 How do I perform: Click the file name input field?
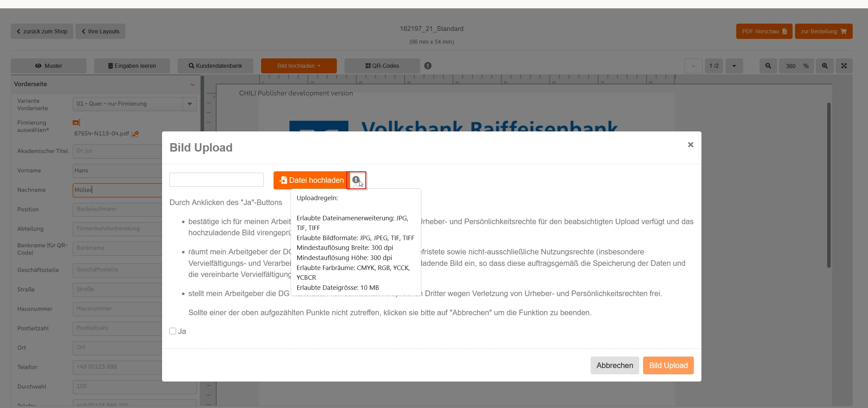coord(217,180)
